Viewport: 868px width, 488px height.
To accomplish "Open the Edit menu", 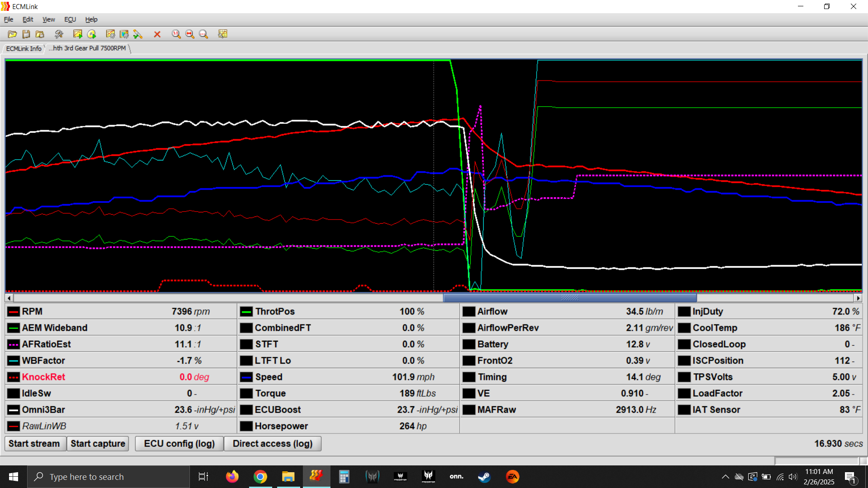I will pos(28,19).
